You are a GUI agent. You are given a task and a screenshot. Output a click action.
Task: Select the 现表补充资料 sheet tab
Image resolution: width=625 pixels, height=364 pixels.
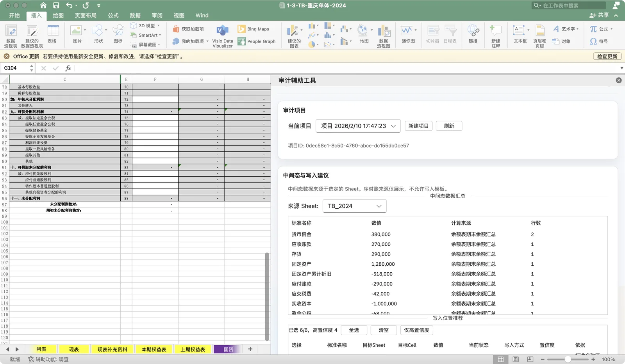(112, 349)
